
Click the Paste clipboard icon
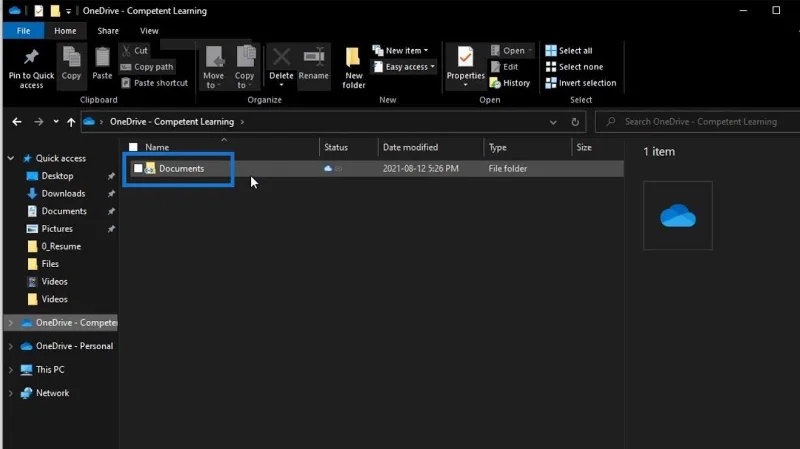(x=102, y=64)
